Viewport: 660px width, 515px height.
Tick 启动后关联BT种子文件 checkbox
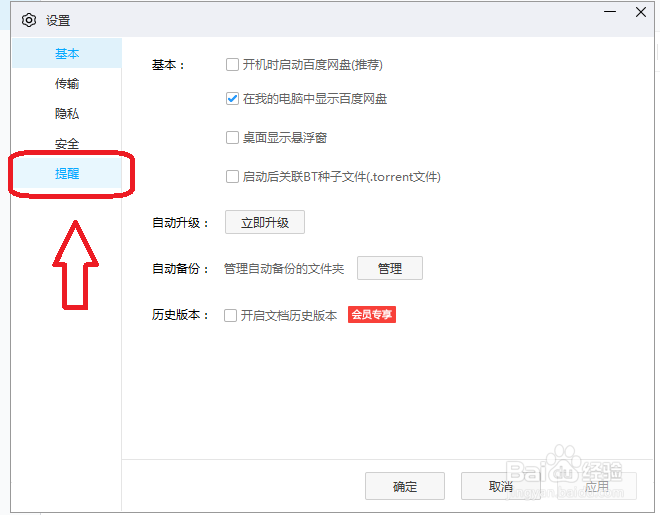click(232, 176)
